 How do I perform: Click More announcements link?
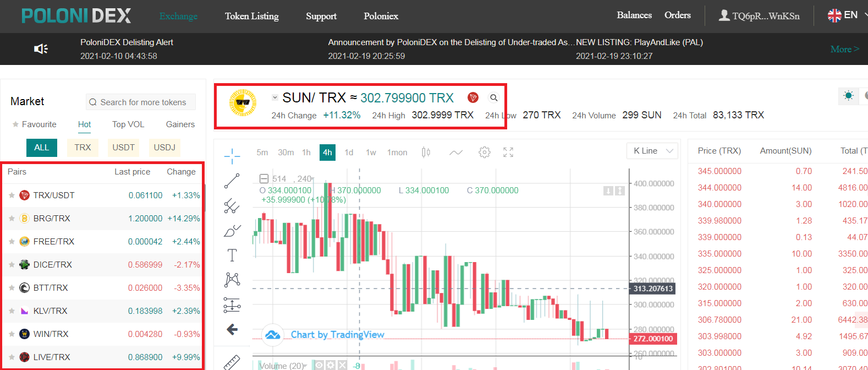point(845,49)
